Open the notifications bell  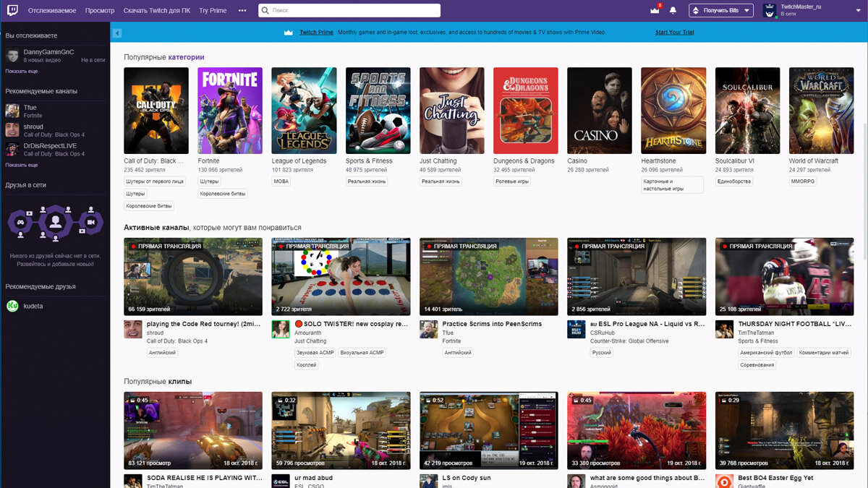coord(672,10)
